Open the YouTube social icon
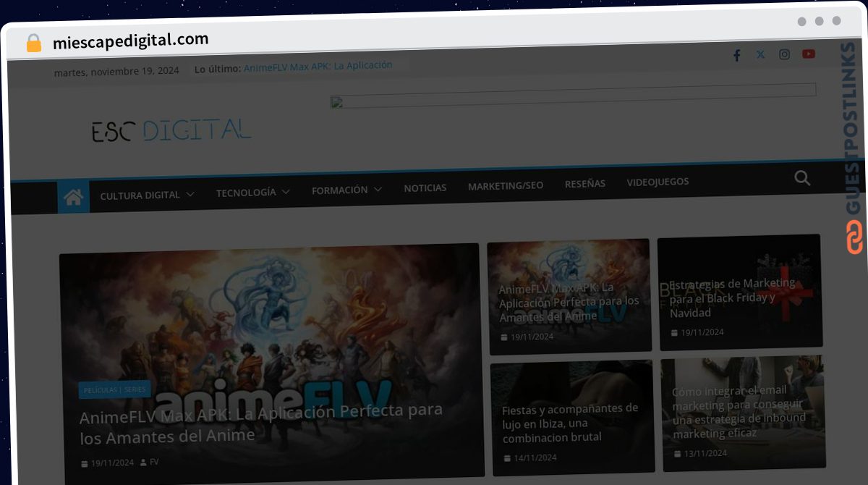Image resolution: width=868 pixels, height=485 pixels. tap(809, 54)
